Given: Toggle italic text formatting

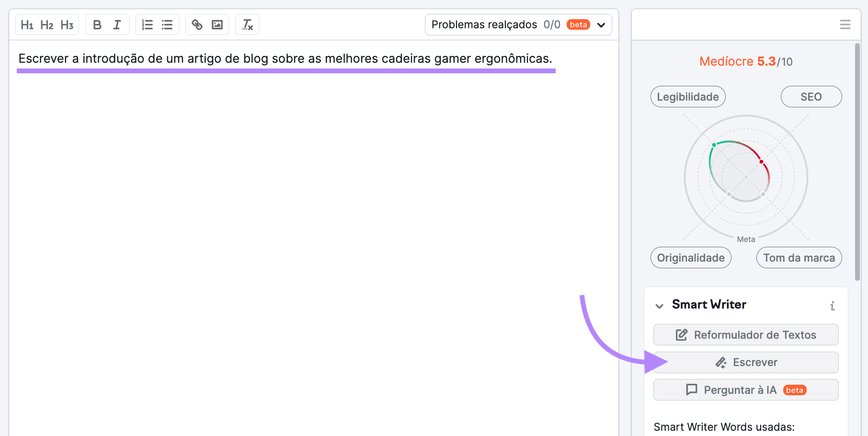Looking at the screenshot, I should tap(117, 25).
